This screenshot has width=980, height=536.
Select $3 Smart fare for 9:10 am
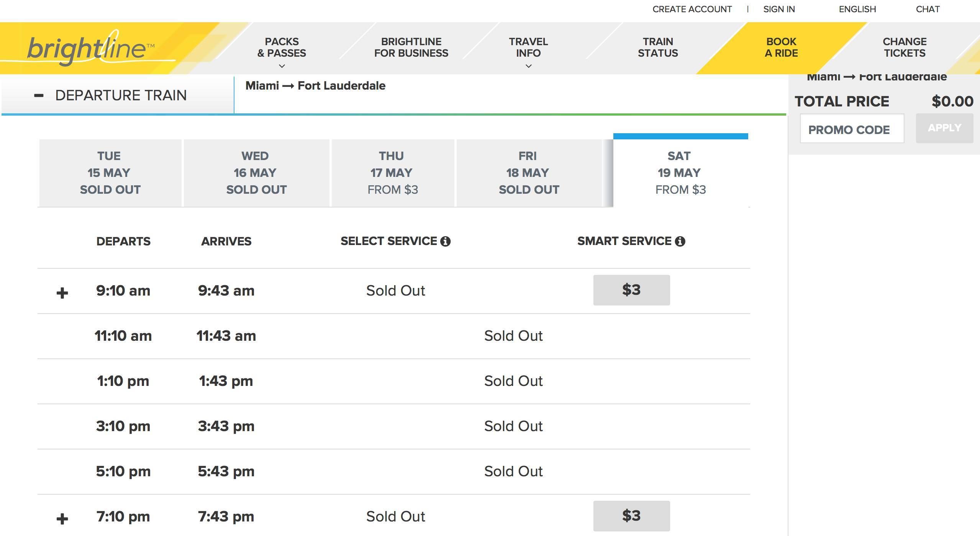(x=631, y=290)
